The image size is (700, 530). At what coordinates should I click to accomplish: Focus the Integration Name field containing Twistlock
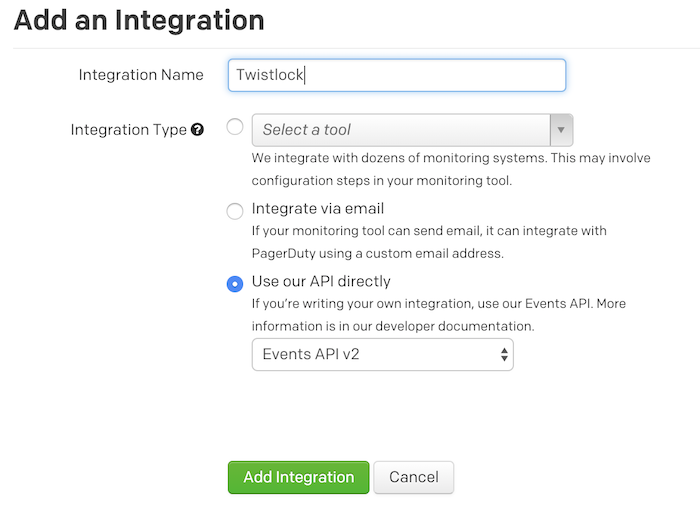point(397,75)
